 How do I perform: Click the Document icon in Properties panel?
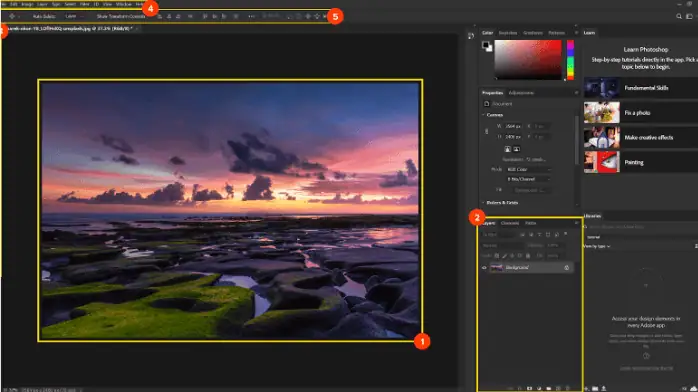(487, 104)
